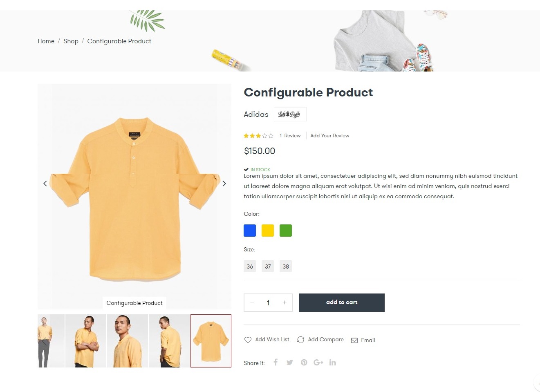Share product on Facebook icon

click(276, 362)
